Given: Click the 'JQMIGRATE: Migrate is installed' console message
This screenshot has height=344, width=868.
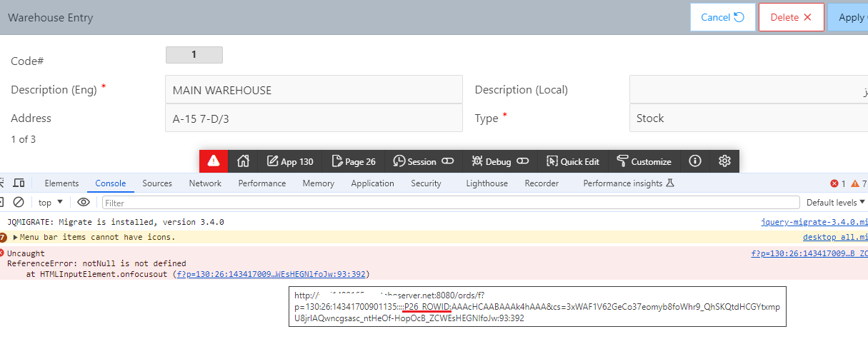Looking at the screenshot, I should pos(116,222).
